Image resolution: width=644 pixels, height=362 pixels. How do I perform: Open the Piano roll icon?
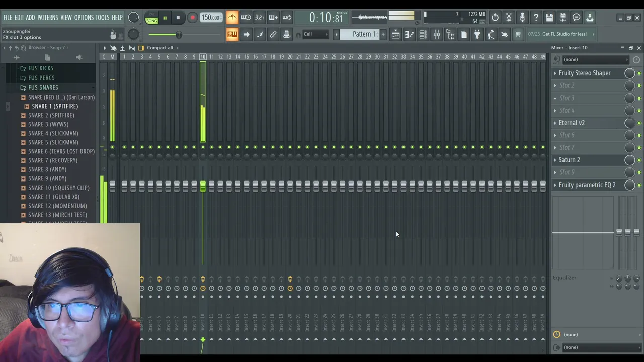[x=409, y=34]
